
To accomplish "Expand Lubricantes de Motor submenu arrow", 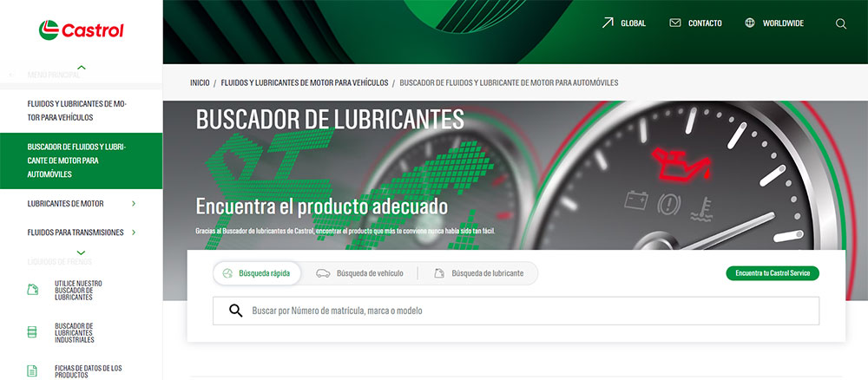I will [x=133, y=204].
